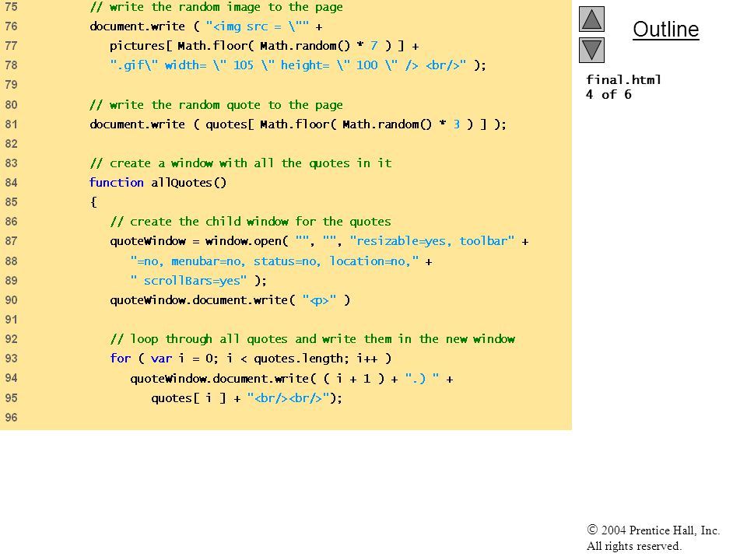Click comment 'create a window with all the quotes'
The width and height of the screenshot is (747, 560).
[x=240, y=163]
